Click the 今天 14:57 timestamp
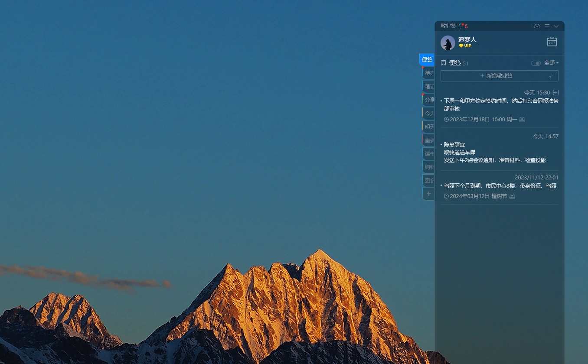Viewport: 588px width, 364px height. tap(546, 136)
